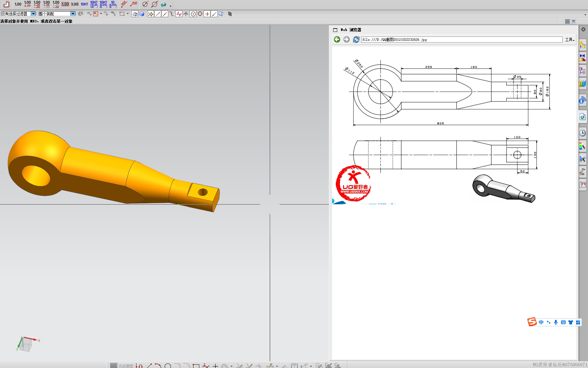This screenshot has height=368, width=588.
Task: Toggle the arc center snap
Action: [x=193, y=14]
